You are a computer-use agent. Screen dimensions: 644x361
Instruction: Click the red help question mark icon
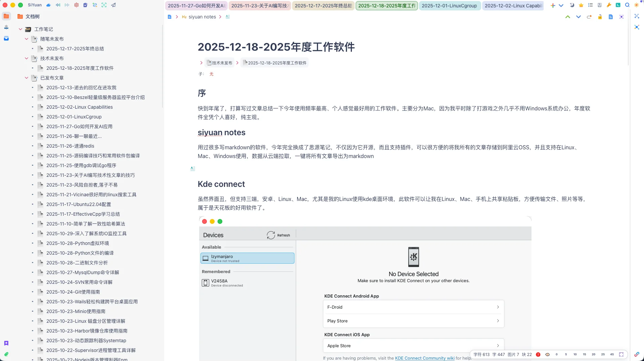538,354
